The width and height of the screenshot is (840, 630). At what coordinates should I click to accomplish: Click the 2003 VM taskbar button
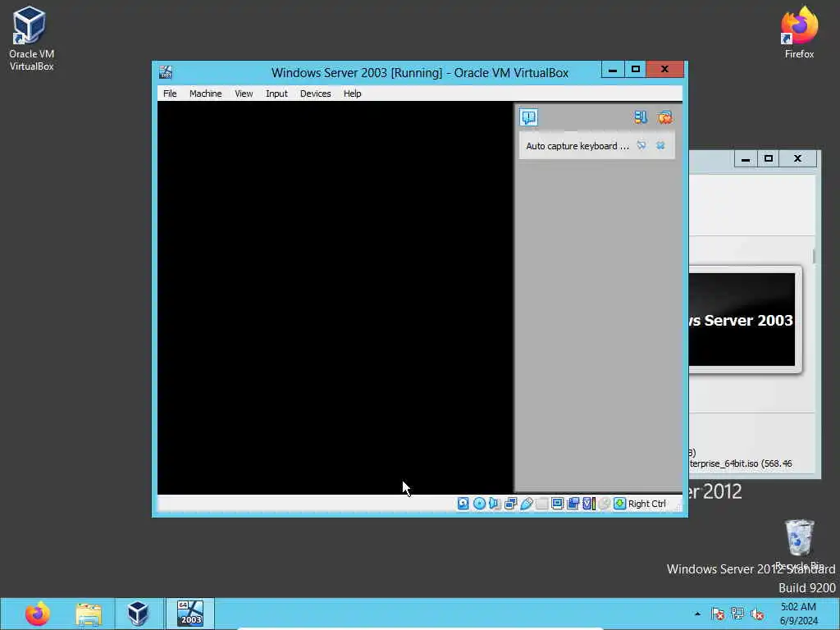(x=190, y=614)
